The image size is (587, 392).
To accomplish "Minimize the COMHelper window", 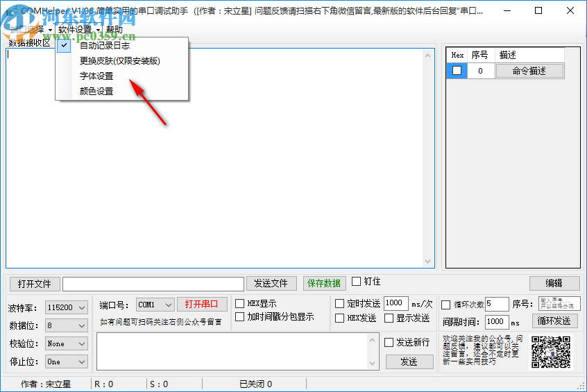I will [507, 11].
